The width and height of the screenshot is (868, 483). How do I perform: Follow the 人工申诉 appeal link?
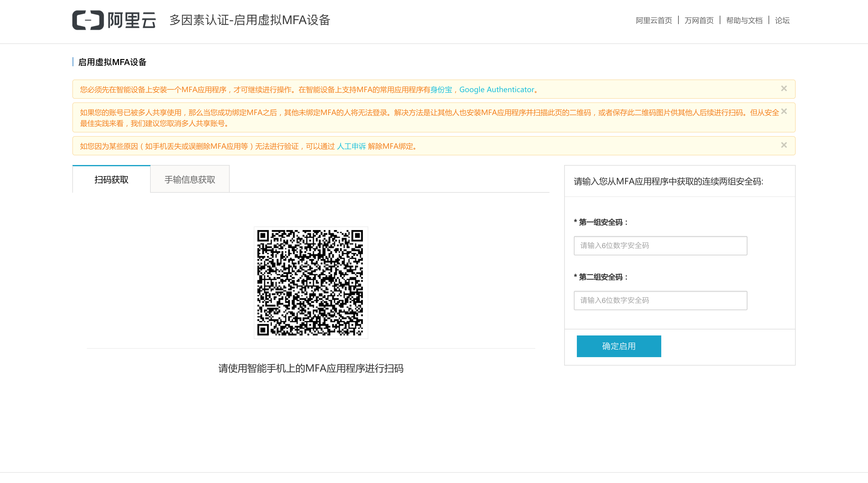[x=351, y=146]
